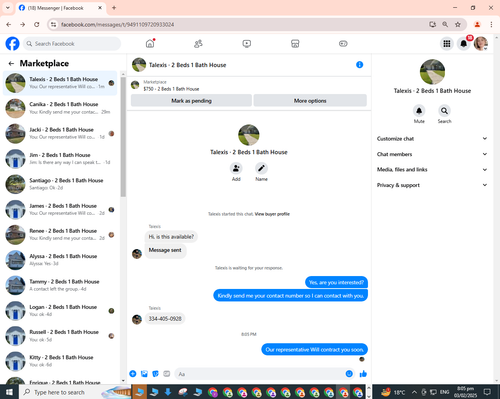This screenshot has width=500, height=399.
Task: Open the Jim conversation
Action: click(x=60, y=159)
